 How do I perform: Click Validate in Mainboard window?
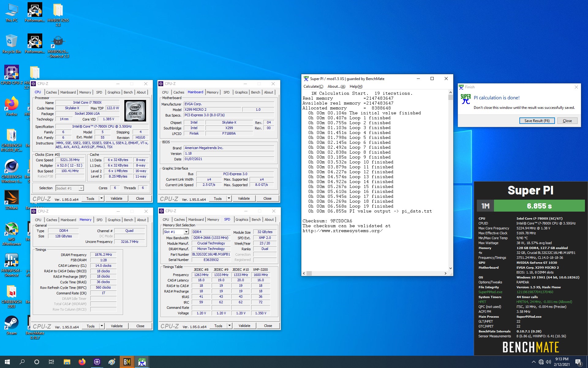[x=244, y=198]
